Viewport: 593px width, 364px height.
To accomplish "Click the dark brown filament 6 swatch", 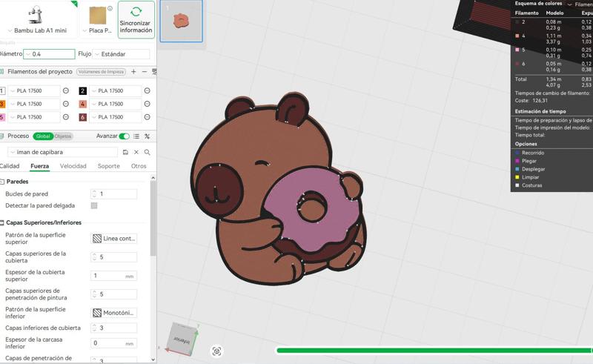I will [x=83, y=117].
